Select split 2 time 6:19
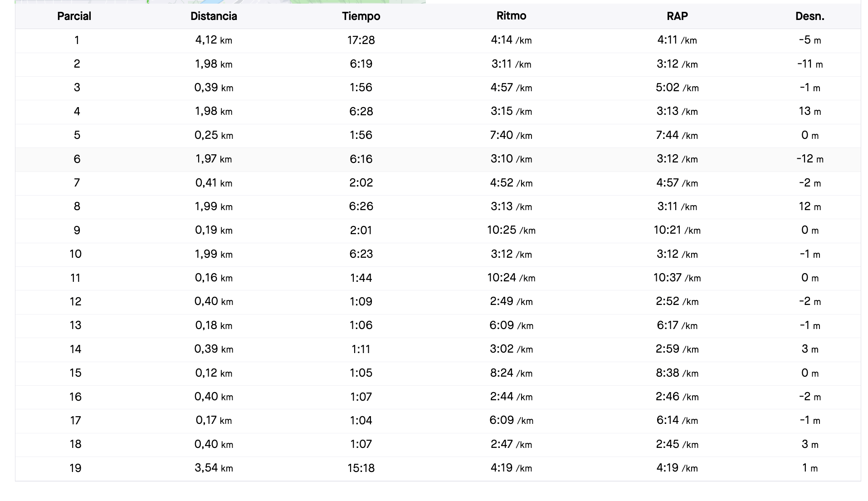This screenshot has width=868, height=501. point(361,64)
